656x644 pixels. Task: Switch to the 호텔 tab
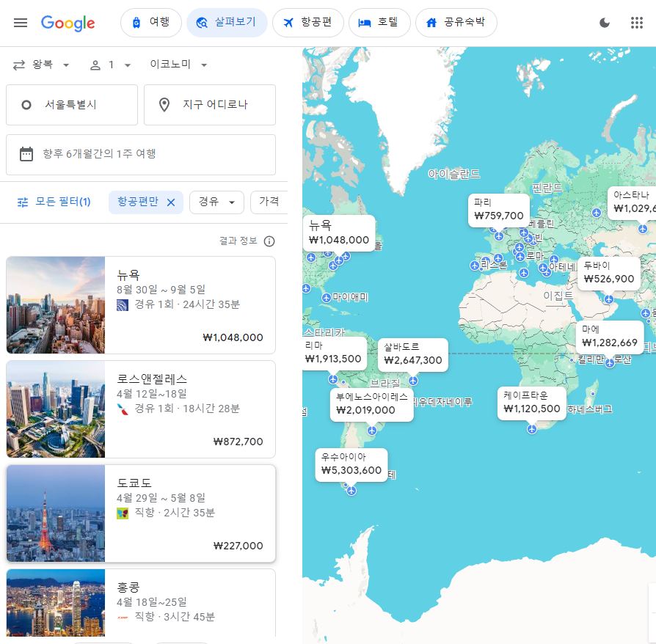379,23
